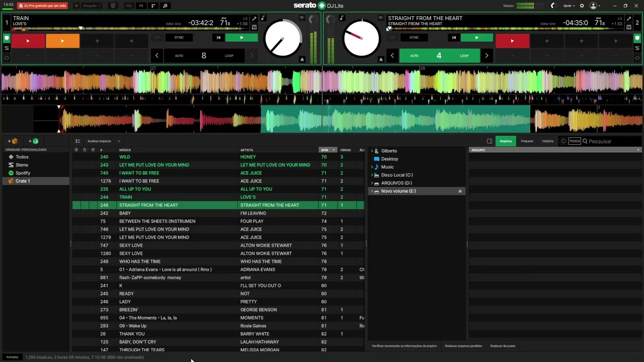Expand the Novo volume (E:) drive
This screenshot has width=644, height=362.
(372, 191)
